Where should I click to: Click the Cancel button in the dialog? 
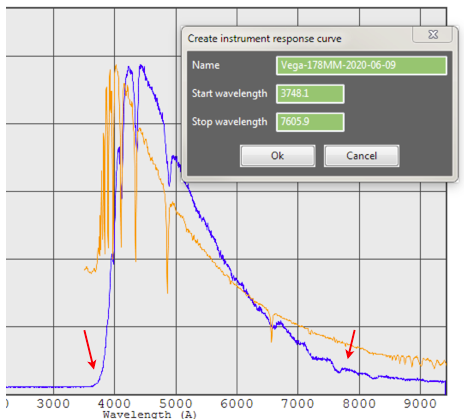click(361, 156)
